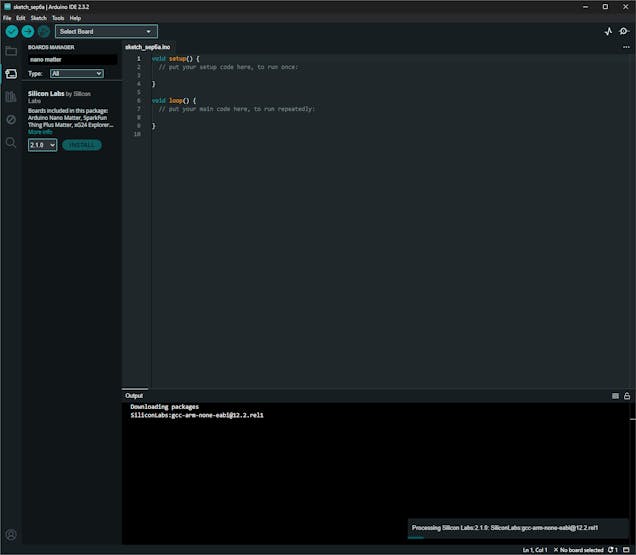Clear the Output panel

[615, 396]
